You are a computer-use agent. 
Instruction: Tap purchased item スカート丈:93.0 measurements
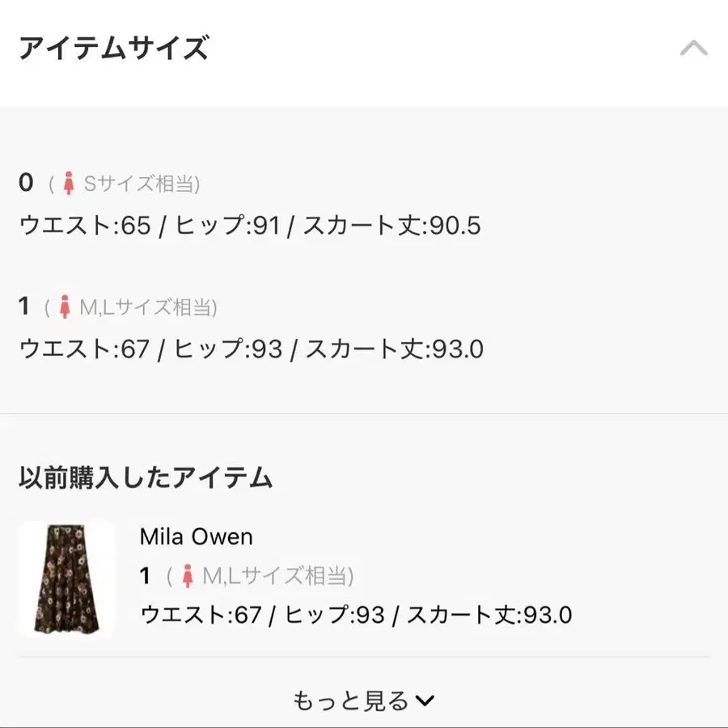coord(489,615)
